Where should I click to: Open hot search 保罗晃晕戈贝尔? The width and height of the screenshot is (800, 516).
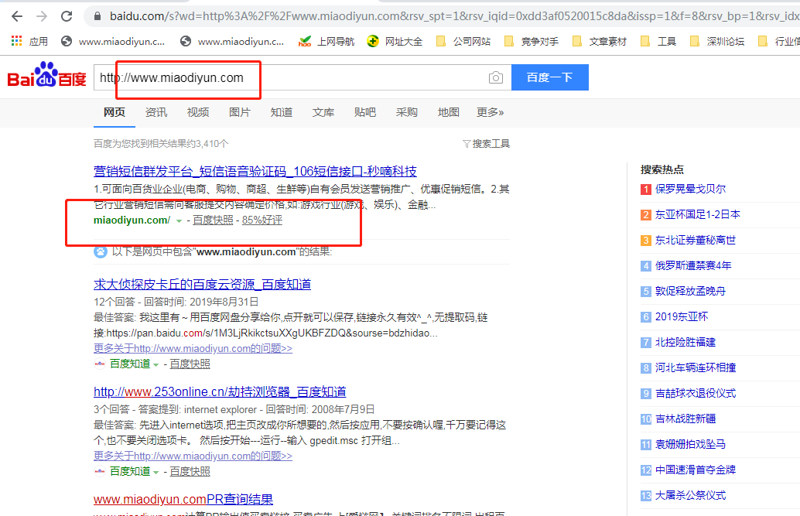[x=690, y=189]
